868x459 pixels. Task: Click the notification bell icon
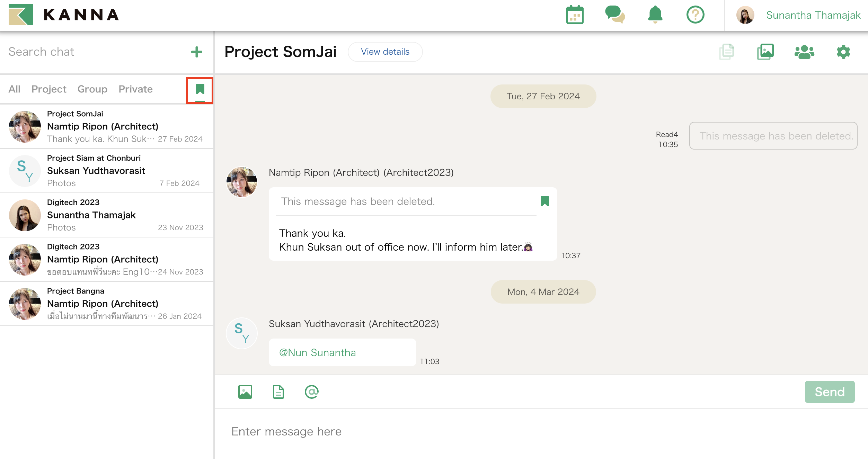[655, 15]
